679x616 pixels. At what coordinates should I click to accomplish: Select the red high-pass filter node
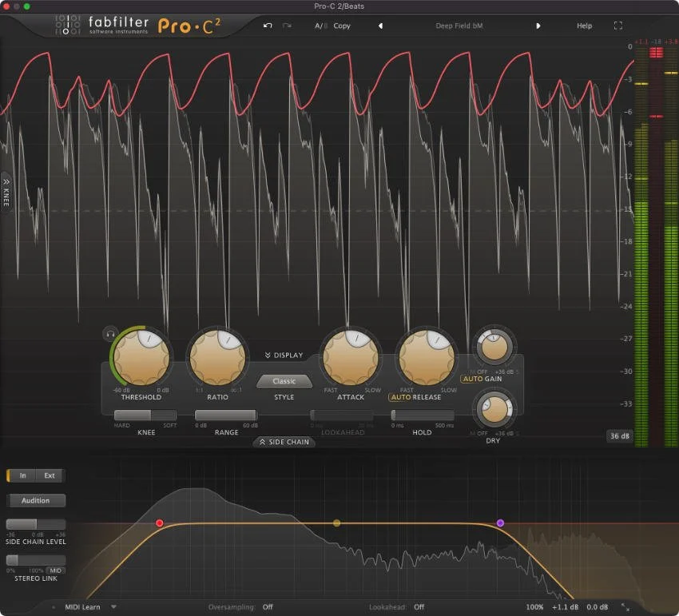(x=159, y=523)
